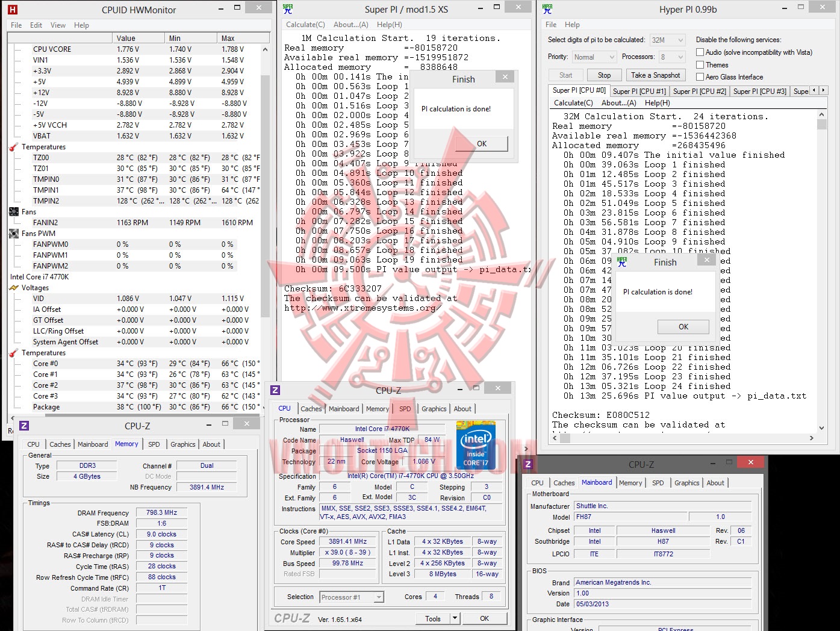
Task: Click left tab-scroll arrow in Hyper PI
Action: pyautogui.click(x=814, y=90)
